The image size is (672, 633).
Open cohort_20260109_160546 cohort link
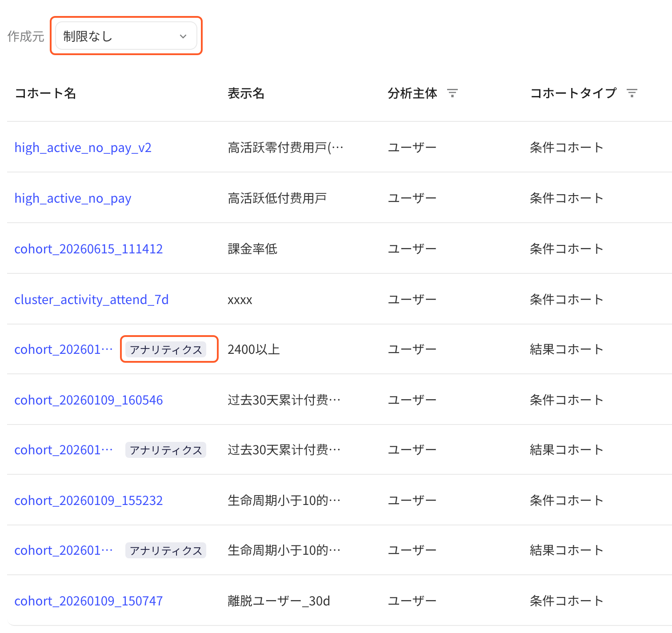[89, 400]
